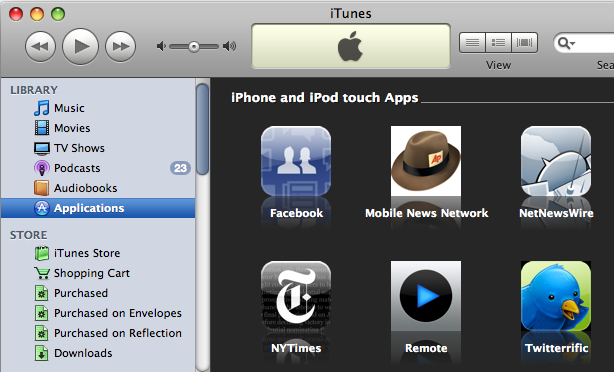Skip back to previous track

click(x=40, y=46)
